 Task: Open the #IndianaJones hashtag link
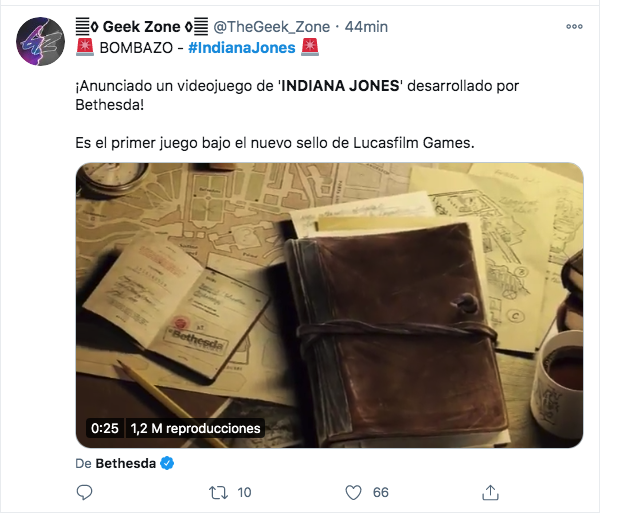242,48
